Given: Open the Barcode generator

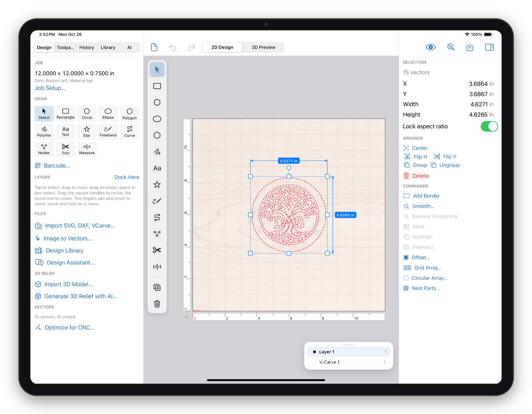Looking at the screenshot, I should point(53,166).
